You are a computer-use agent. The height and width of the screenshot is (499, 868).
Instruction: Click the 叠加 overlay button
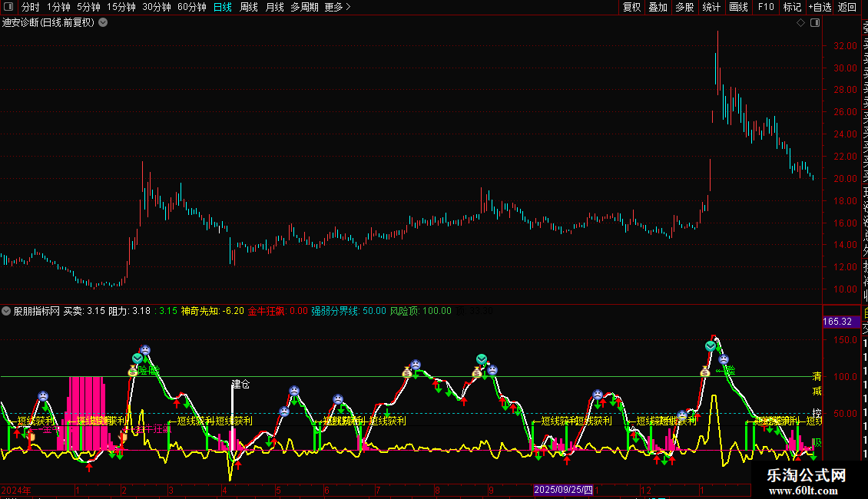click(658, 7)
